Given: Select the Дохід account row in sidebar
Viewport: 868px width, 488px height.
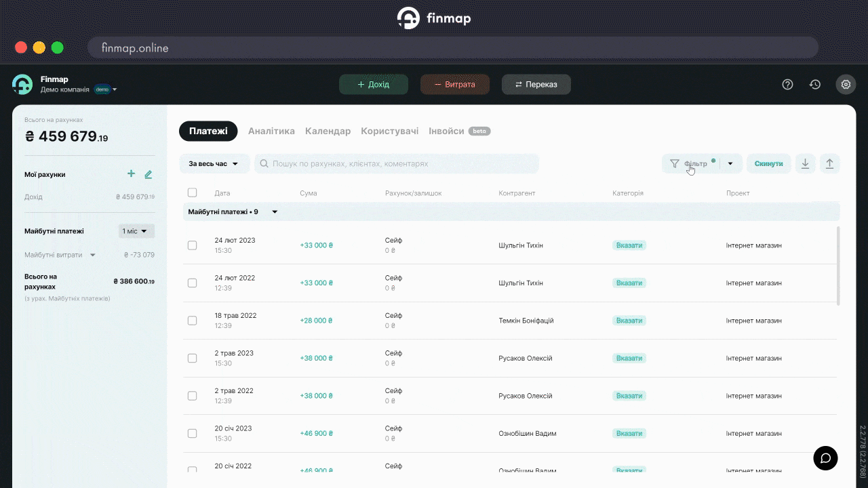Looking at the screenshot, I should coord(90,197).
